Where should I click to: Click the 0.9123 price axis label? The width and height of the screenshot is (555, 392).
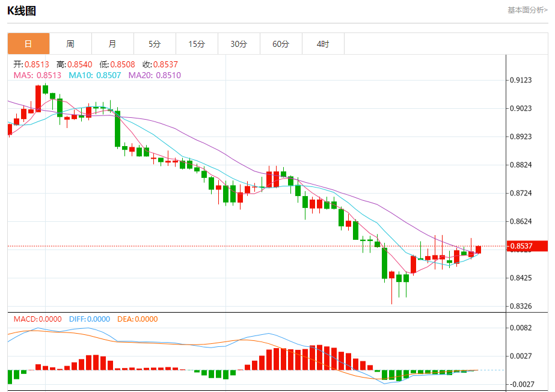pyautogui.click(x=521, y=81)
